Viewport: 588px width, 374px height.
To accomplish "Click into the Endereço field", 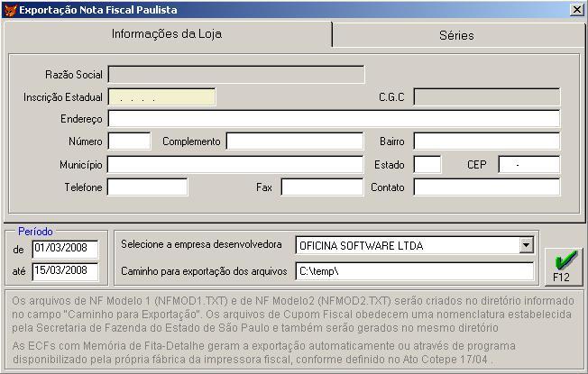I will click(334, 119).
